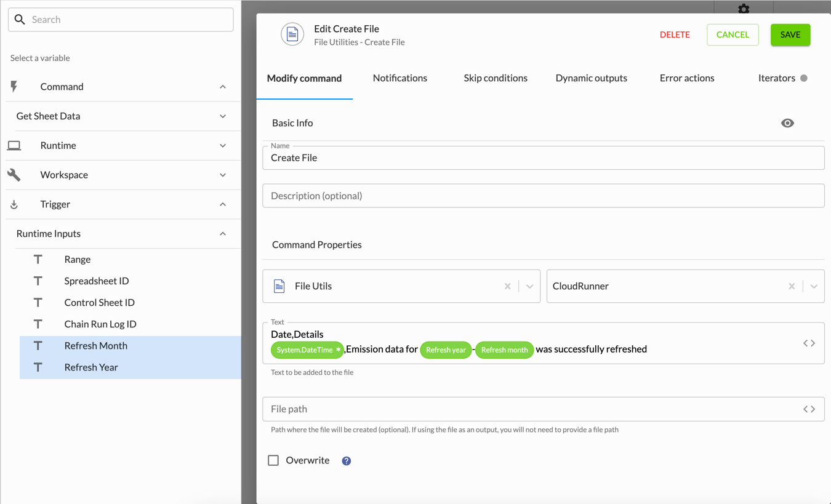Click the 'Date,Details' line in Text field
Screen dimensions: 831x504
point(297,334)
